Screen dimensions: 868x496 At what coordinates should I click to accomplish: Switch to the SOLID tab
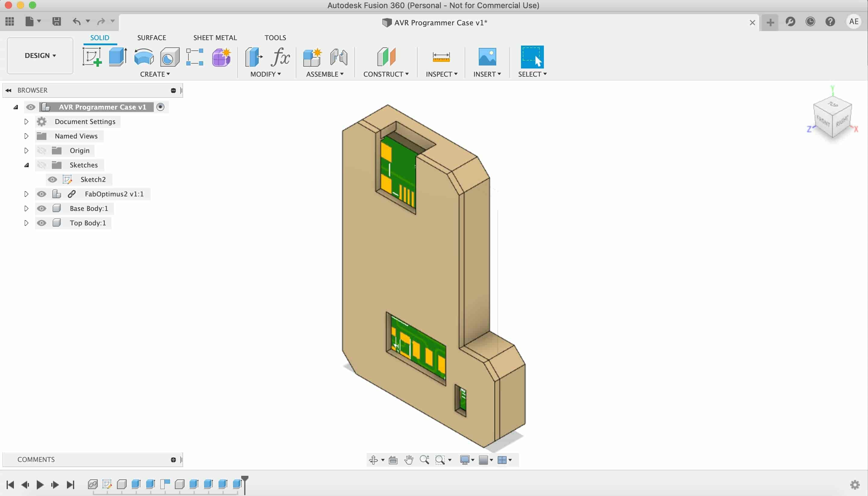click(x=100, y=37)
